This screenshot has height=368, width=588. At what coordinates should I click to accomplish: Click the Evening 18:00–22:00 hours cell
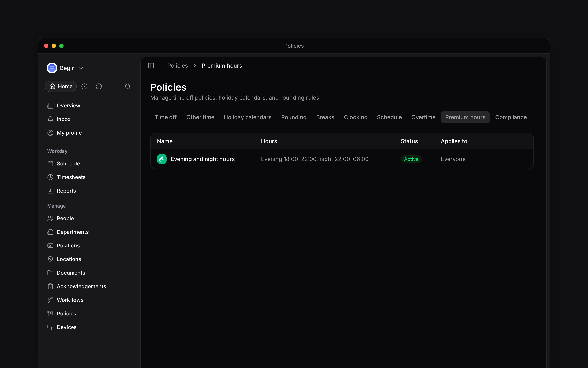coord(315,159)
